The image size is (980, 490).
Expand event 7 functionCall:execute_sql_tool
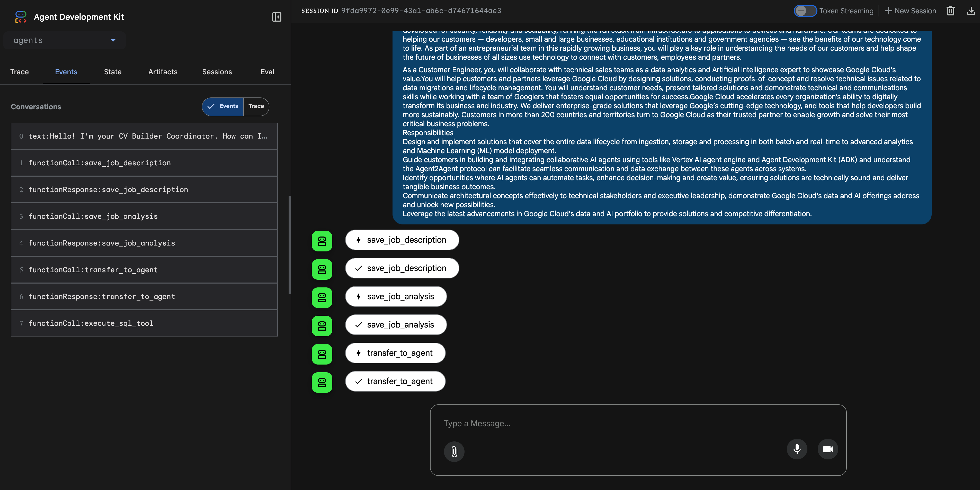coord(144,323)
